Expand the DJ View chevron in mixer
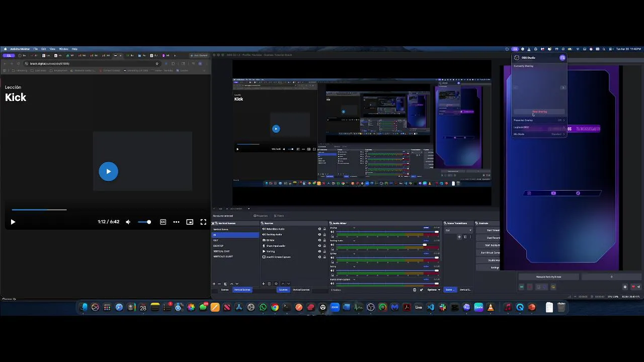 click(x=354, y=253)
